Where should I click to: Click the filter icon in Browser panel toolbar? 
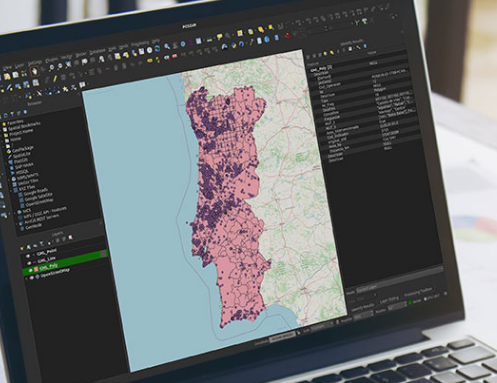(x=12, y=115)
